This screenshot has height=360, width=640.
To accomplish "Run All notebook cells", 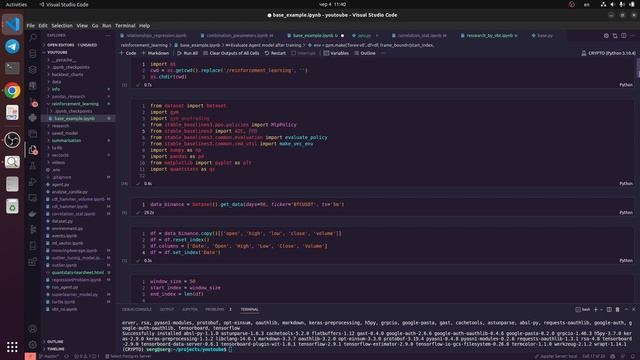I will coord(187,53).
